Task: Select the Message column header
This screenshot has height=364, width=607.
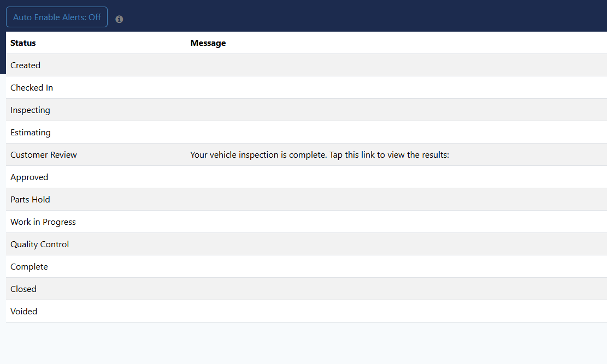Action: [208, 43]
